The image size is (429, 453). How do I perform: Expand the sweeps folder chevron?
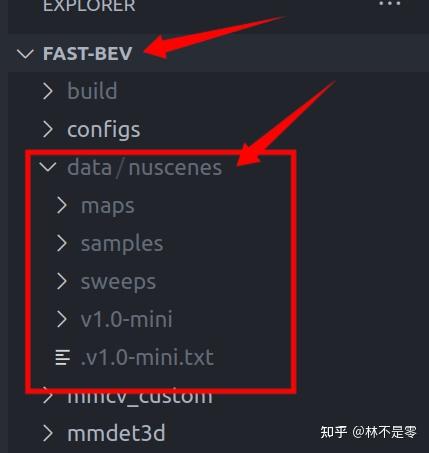tap(62, 282)
